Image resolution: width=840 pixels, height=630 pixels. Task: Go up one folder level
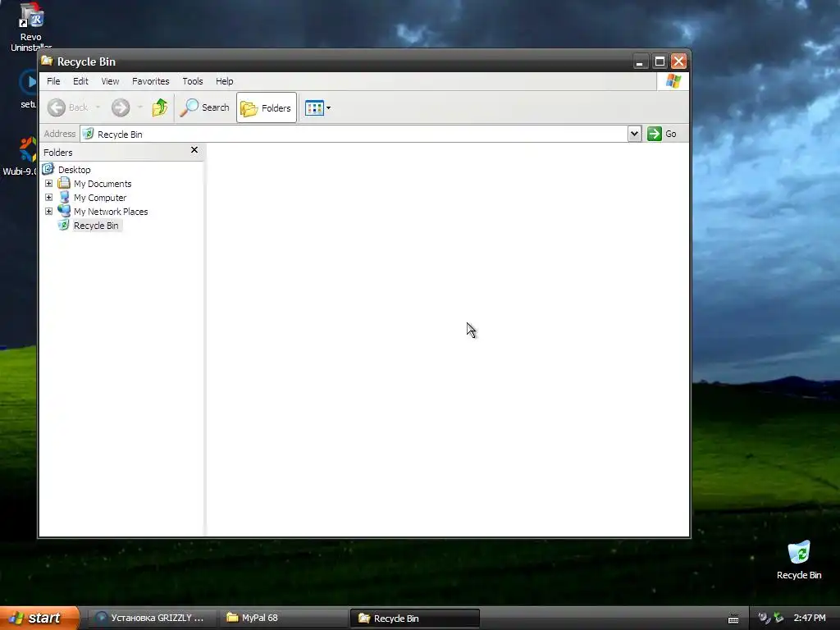pyautogui.click(x=159, y=107)
